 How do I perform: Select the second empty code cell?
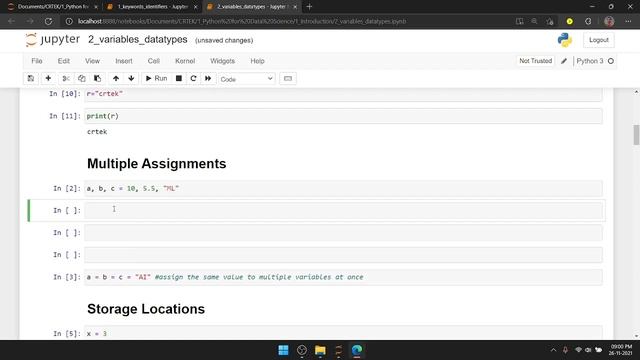point(343,233)
